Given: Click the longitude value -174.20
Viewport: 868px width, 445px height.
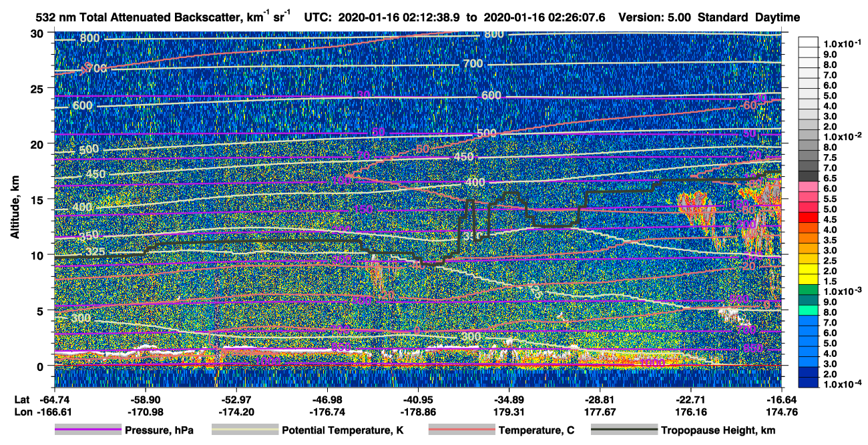Looking at the screenshot, I should pos(236,412).
